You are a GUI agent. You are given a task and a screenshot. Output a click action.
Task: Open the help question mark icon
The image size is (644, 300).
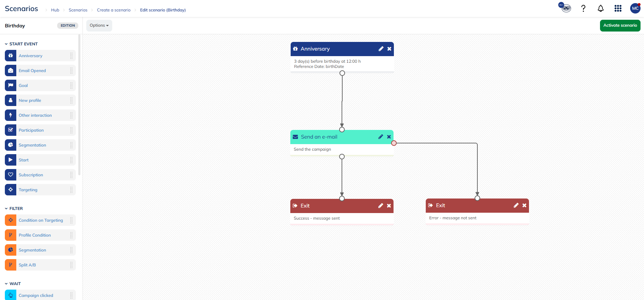point(583,9)
